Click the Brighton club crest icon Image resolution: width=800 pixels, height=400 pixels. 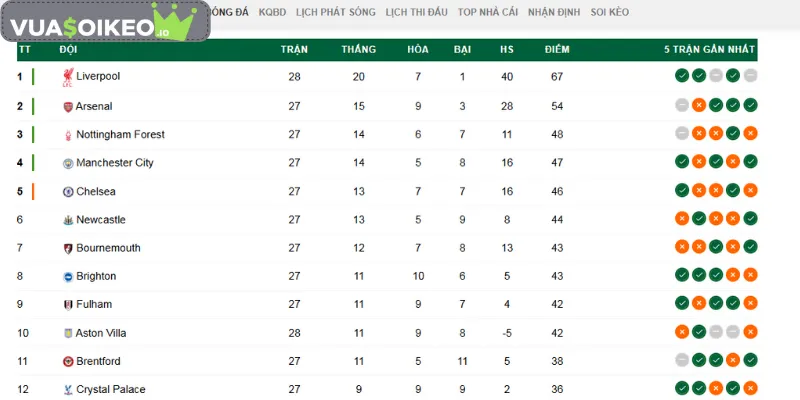click(68, 276)
